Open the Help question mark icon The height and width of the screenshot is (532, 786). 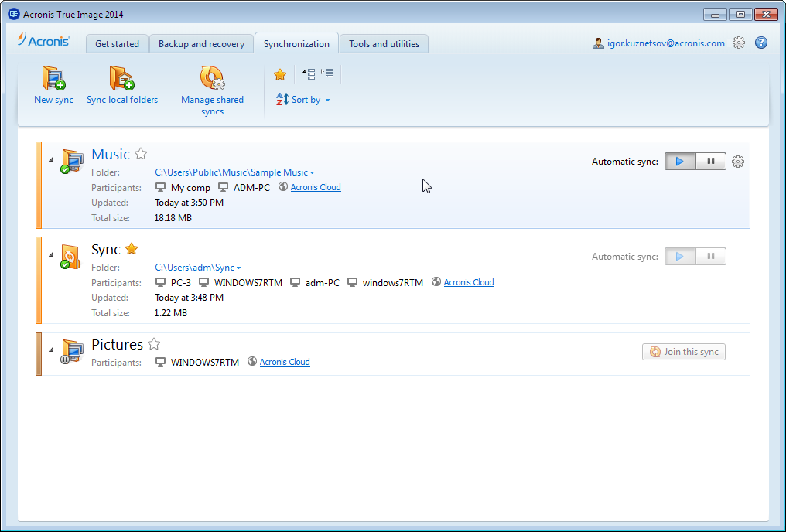(761, 43)
